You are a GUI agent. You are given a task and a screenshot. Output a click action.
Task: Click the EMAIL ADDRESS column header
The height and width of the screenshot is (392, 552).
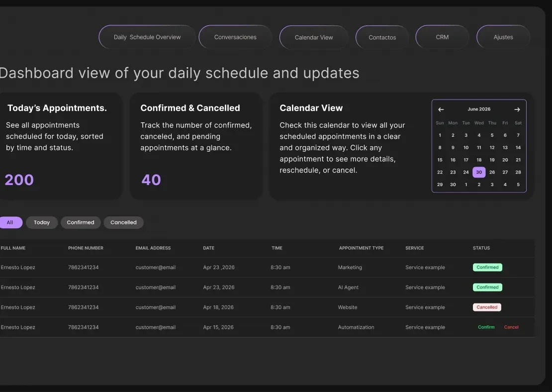153,248
